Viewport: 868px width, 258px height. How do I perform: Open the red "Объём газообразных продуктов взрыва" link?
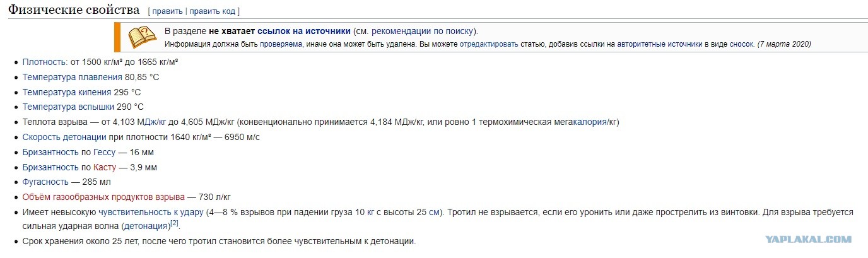click(104, 197)
